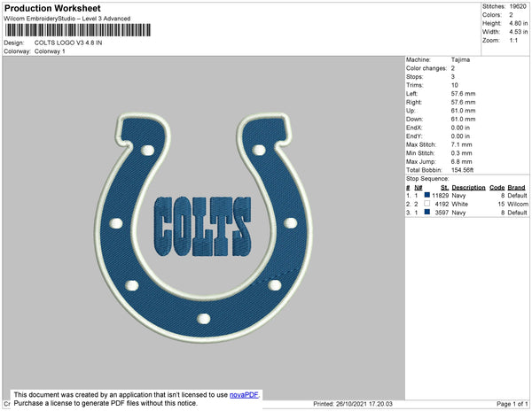The image size is (532, 411).
Task: Click the height value '4.80 in'
Action: (519, 23)
